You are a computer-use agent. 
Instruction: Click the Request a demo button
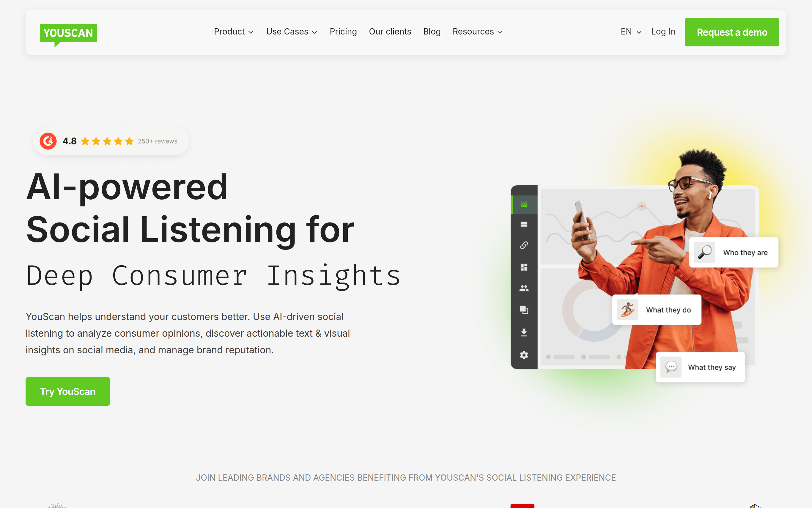pos(732,32)
